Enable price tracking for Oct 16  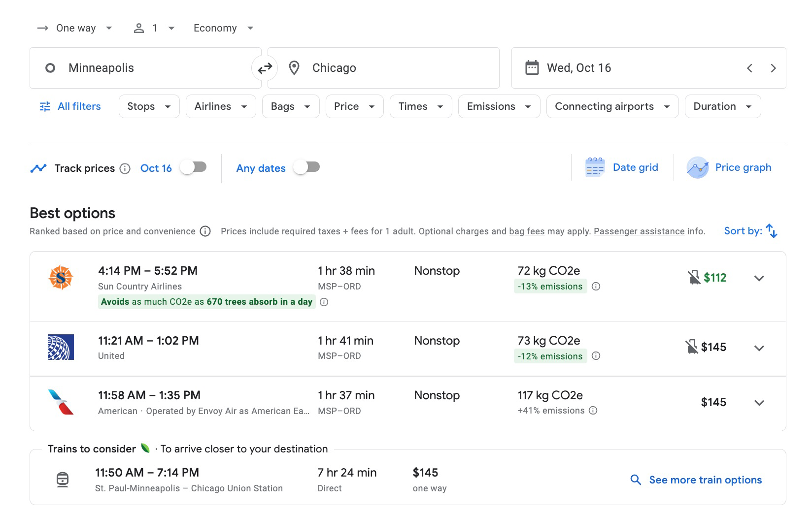193,167
